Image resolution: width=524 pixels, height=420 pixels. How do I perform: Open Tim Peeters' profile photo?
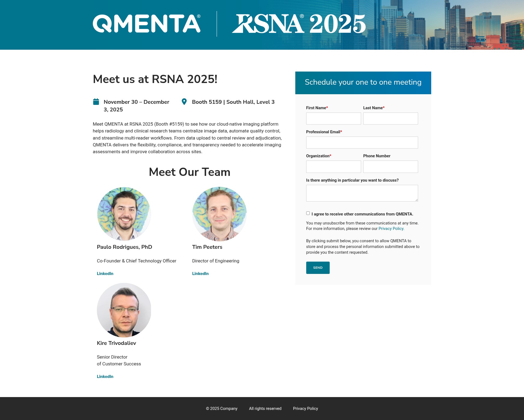pyautogui.click(x=219, y=214)
